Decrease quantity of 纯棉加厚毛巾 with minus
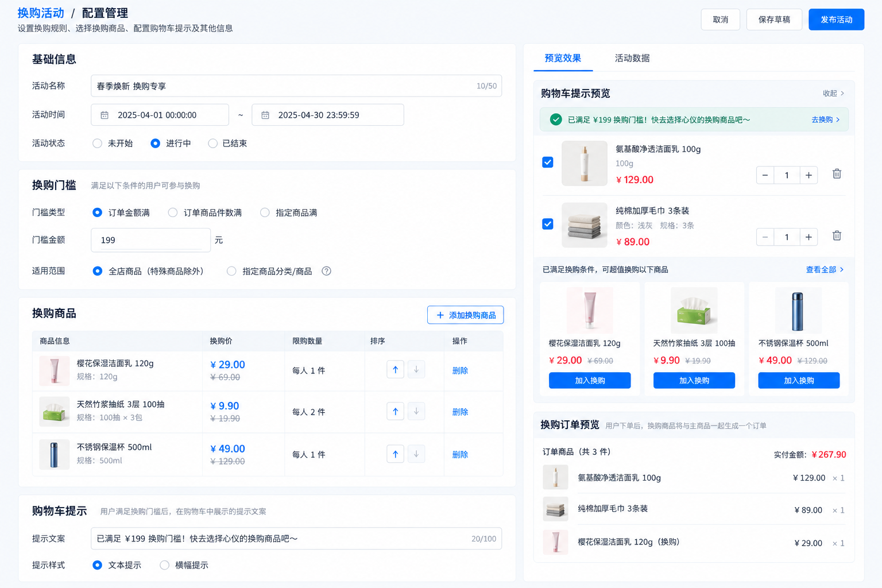 (x=765, y=237)
